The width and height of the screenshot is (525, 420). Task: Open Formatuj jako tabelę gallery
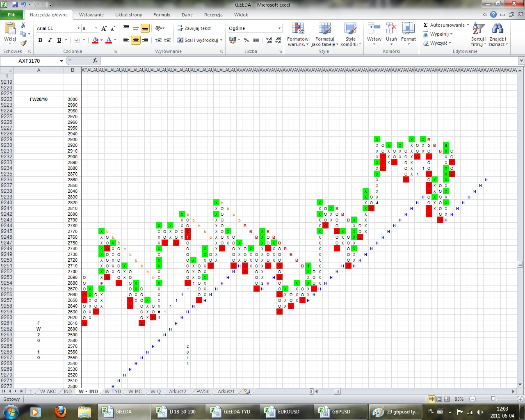click(324, 35)
